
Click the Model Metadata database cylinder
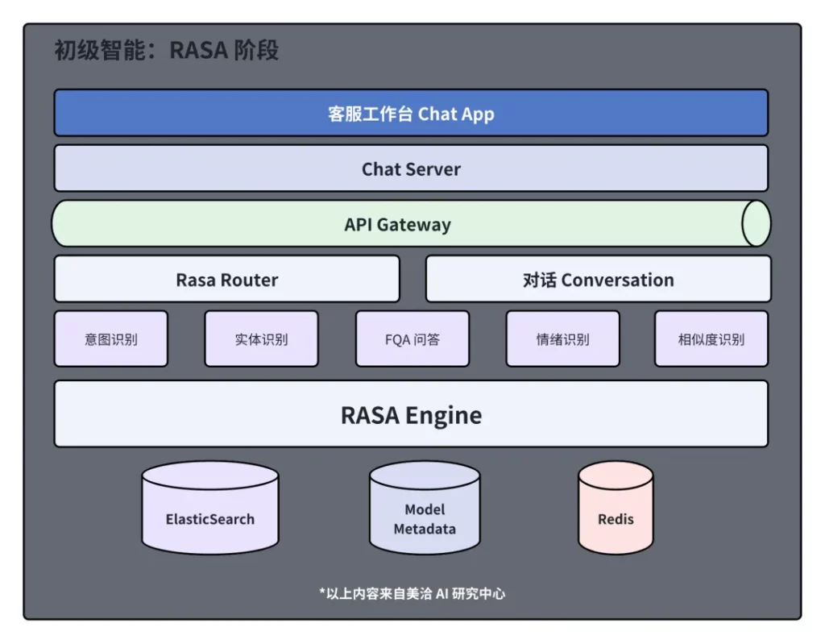[x=425, y=508]
